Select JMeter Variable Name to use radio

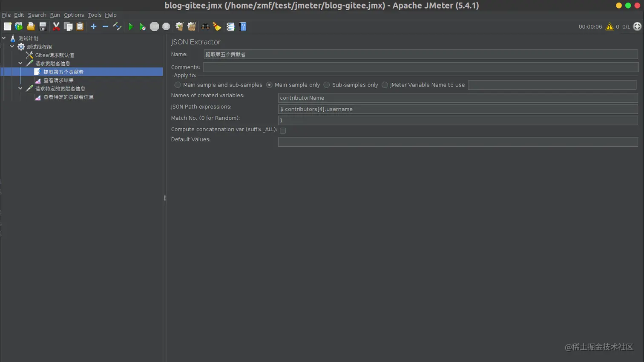(385, 85)
